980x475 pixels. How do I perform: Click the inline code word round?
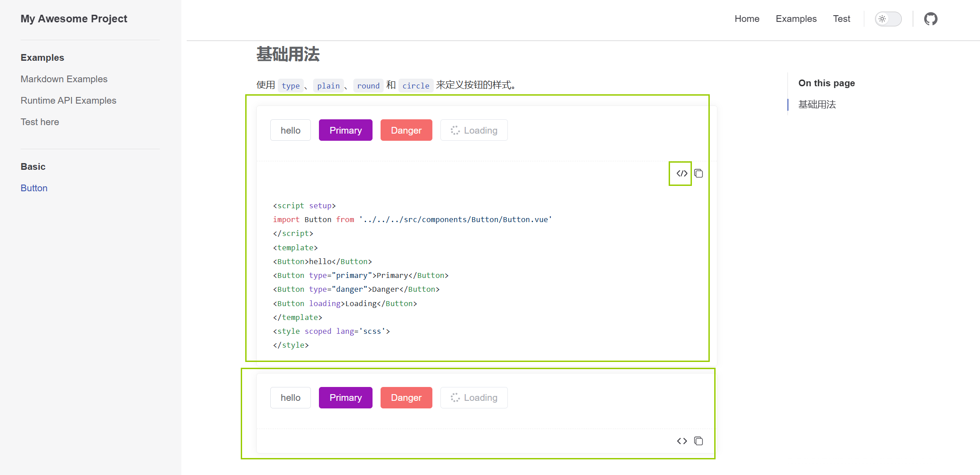pyautogui.click(x=369, y=85)
